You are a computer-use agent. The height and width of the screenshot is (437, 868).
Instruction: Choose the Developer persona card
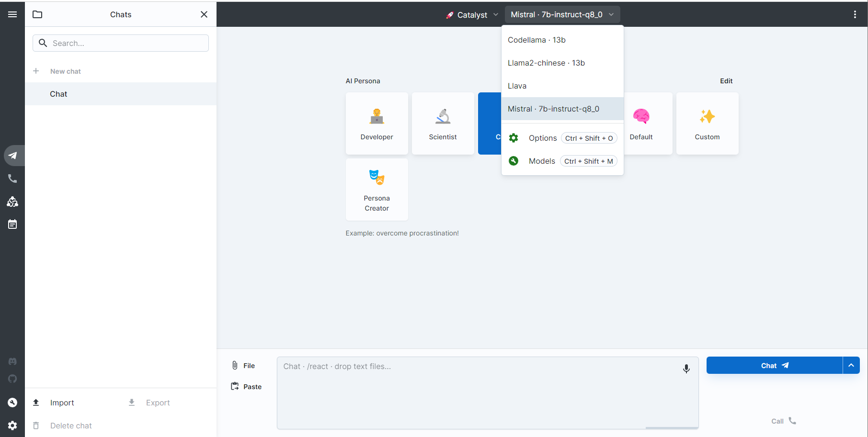coord(377,123)
